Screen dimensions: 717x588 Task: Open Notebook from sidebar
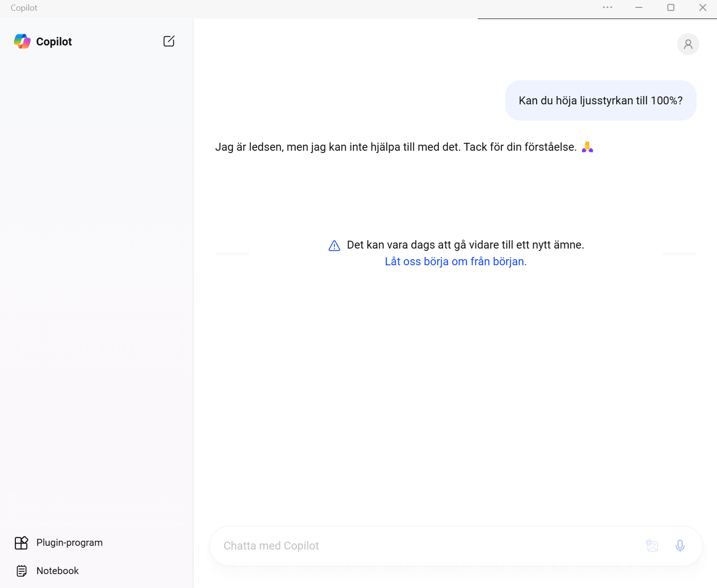[x=47, y=571]
